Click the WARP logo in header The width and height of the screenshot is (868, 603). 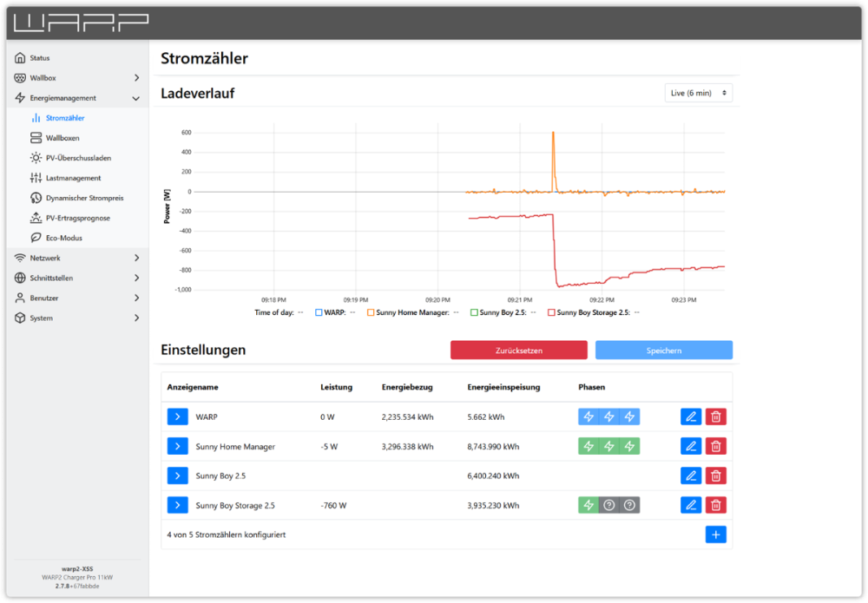click(82, 22)
